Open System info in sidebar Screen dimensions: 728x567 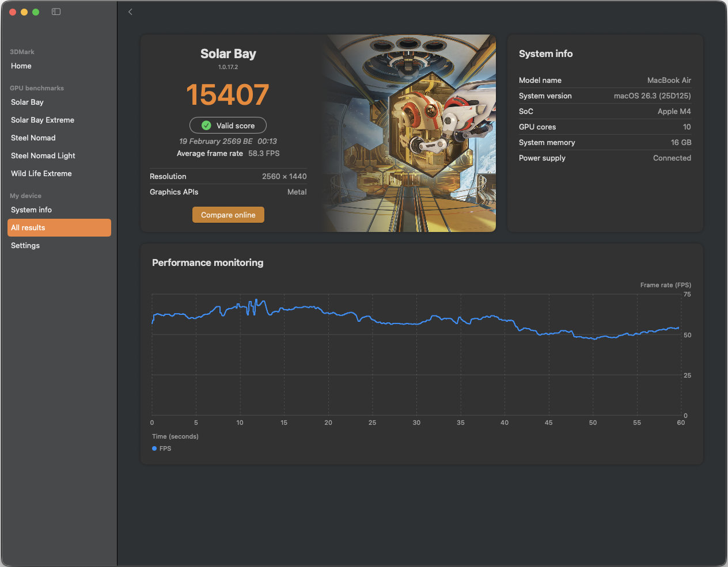coord(31,210)
